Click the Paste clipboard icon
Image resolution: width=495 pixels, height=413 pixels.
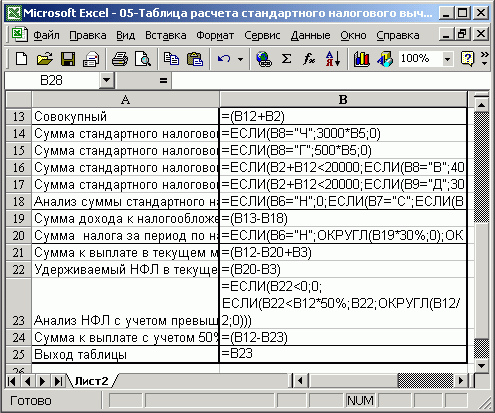195,59
